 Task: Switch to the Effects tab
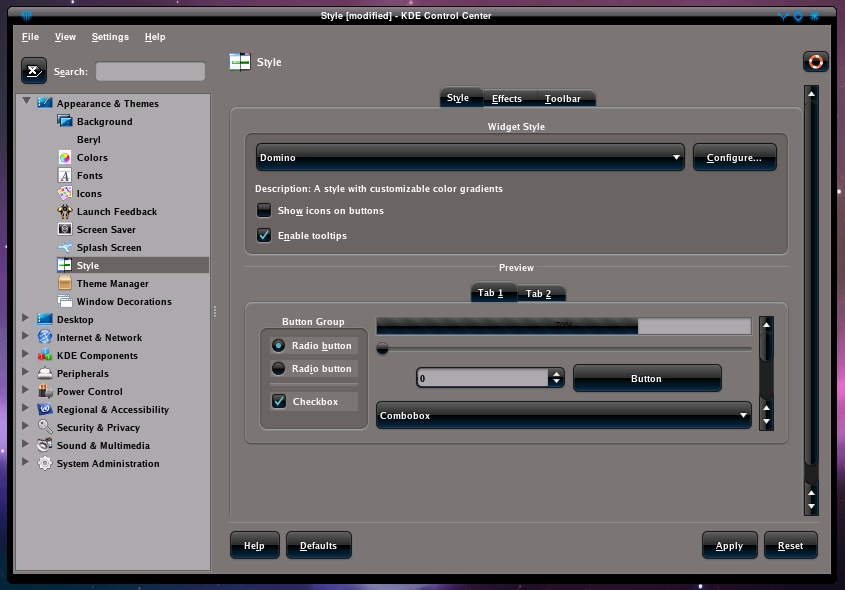coord(507,99)
